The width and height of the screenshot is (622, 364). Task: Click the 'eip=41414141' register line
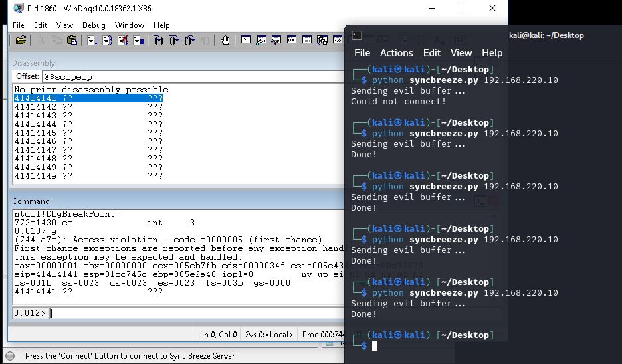(x=179, y=274)
